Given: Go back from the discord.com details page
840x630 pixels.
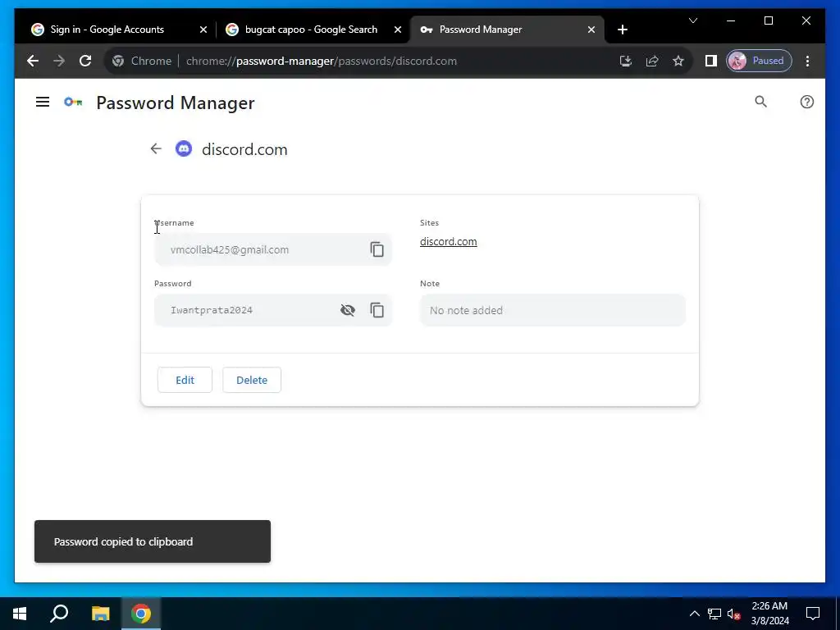Looking at the screenshot, I should tap(156, 149).
